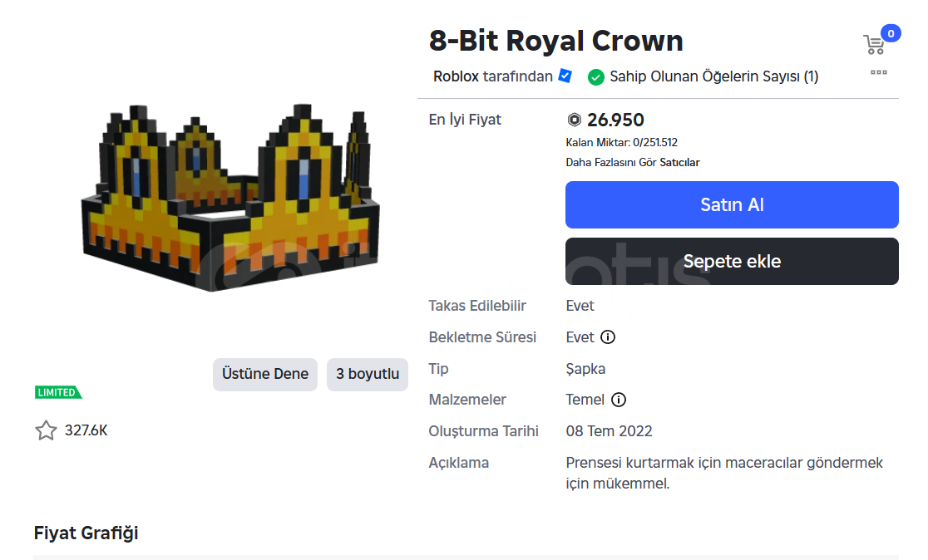The image size is (928, 560).
Task: Favorite the item with the star icon
Action: (46, 430)
